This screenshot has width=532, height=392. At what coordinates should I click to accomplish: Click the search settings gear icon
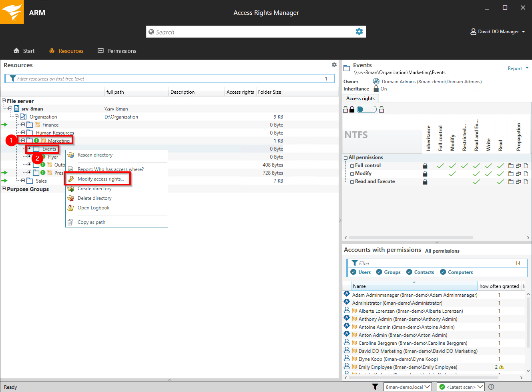[x=359, y=32]
